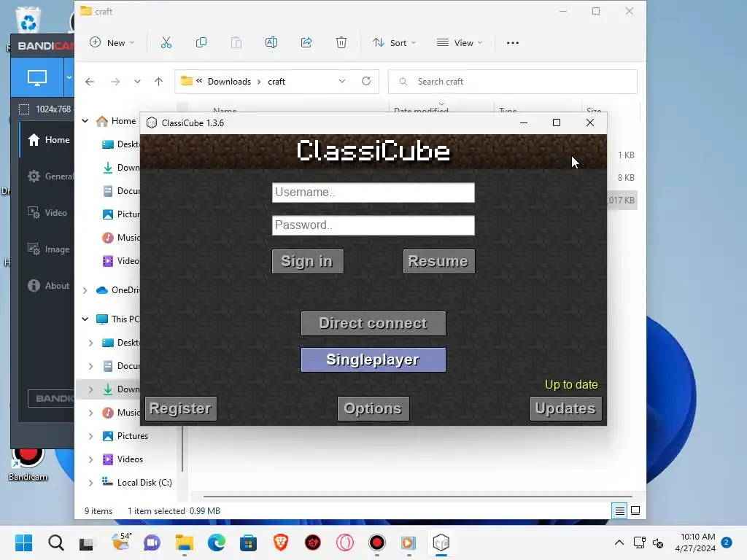Refresh the craft folder view
Viewport: 747px width, 560px height.
point(366,81)
